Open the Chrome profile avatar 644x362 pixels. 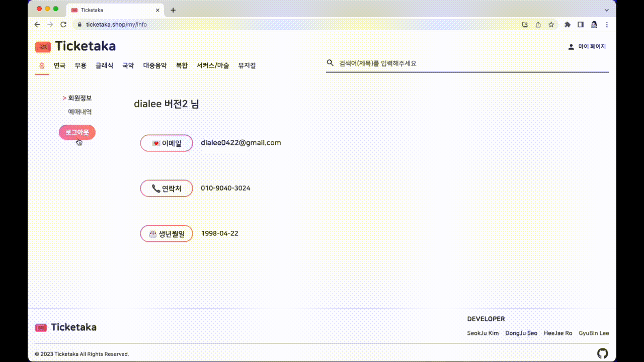click(594, 24)
